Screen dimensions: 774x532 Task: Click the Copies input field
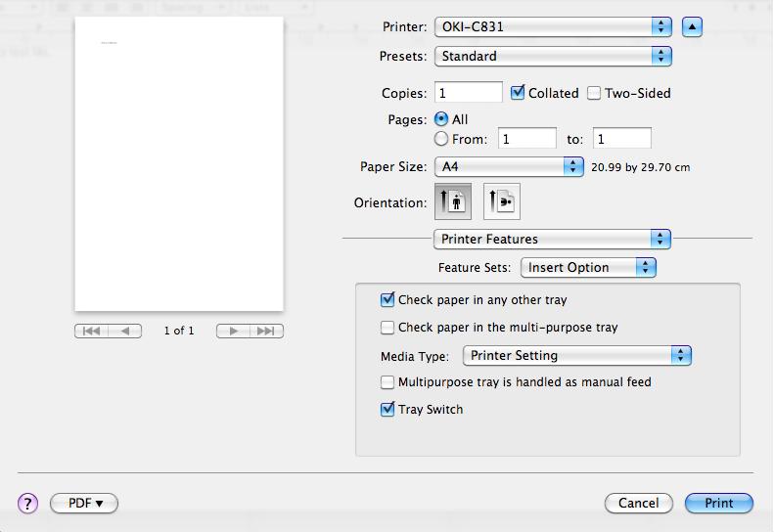click(x=469, y=92)
